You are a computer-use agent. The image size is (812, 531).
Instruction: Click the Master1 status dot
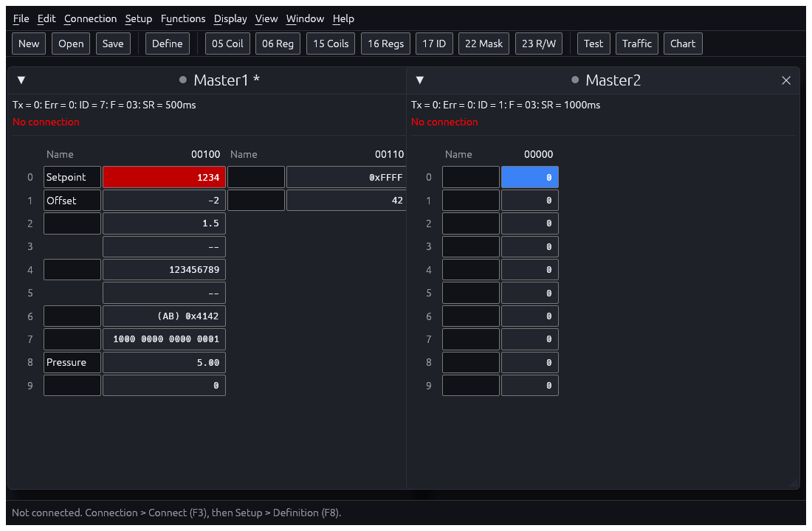pos(183,80)
